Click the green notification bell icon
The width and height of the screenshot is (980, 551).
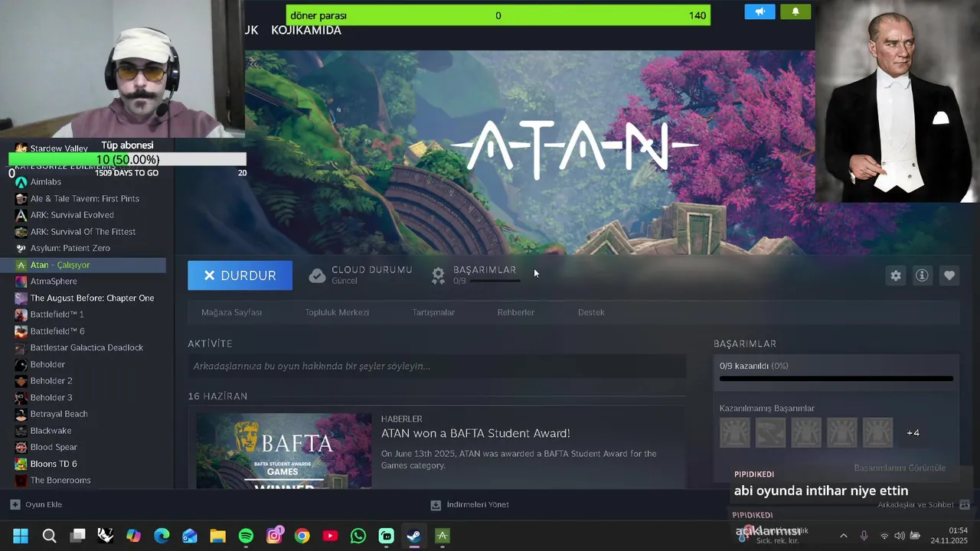795,11
